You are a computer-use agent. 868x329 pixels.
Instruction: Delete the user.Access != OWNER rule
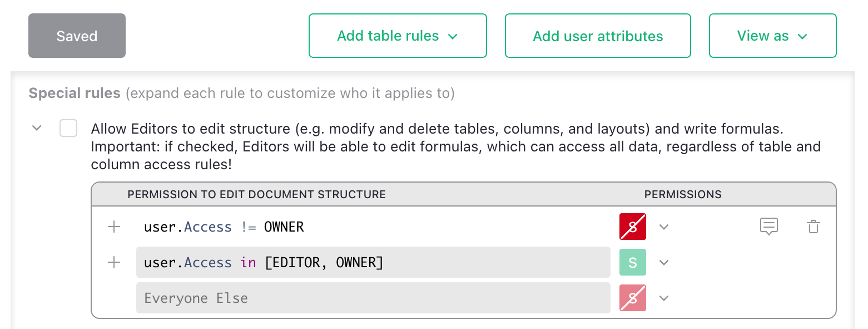pyautogui.click(x=813, y=227)
